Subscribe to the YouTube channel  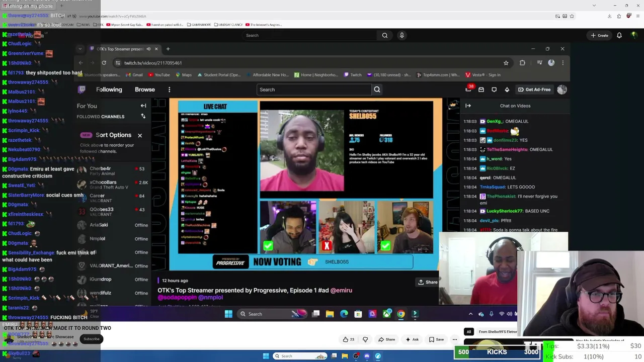92,339
